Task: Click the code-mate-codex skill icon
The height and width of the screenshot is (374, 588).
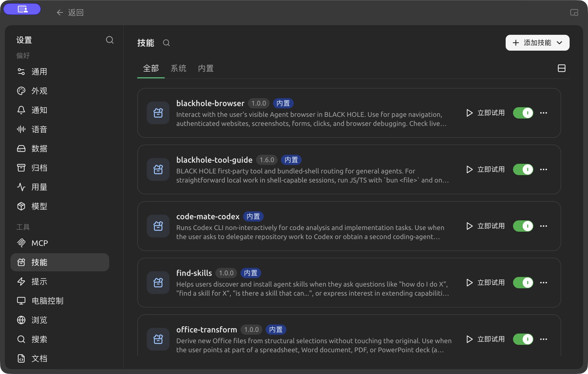Action: pyautogui.click(x=158, y=226)
